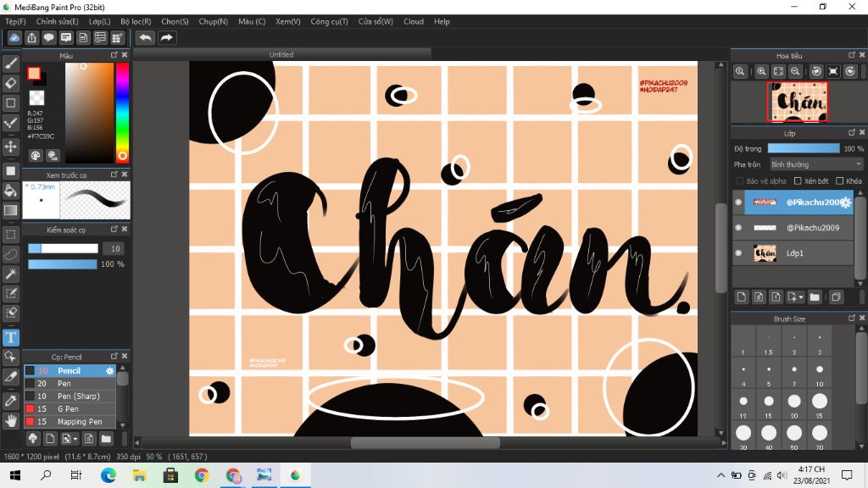Switch to the Untitled canvas tab
The image size is (868, 488).
tap(281, 55)
